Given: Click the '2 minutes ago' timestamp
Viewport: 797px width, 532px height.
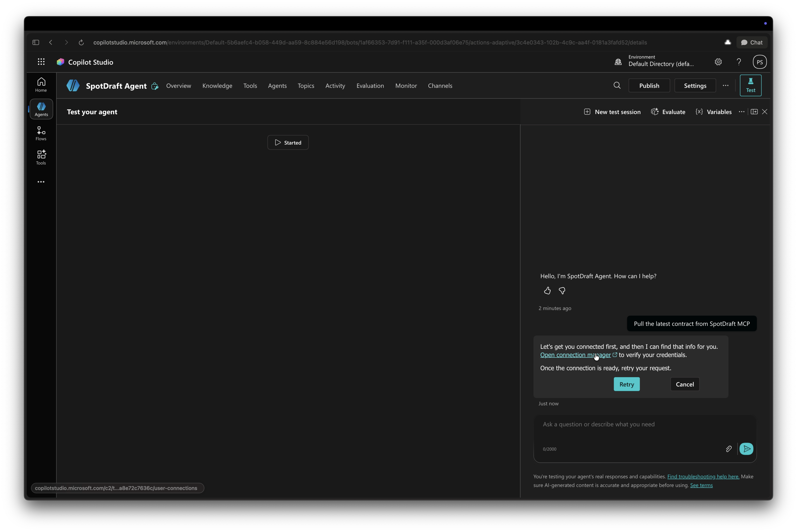Looking at the screenshot, I should pyautogui.click(x=555, y=308).
